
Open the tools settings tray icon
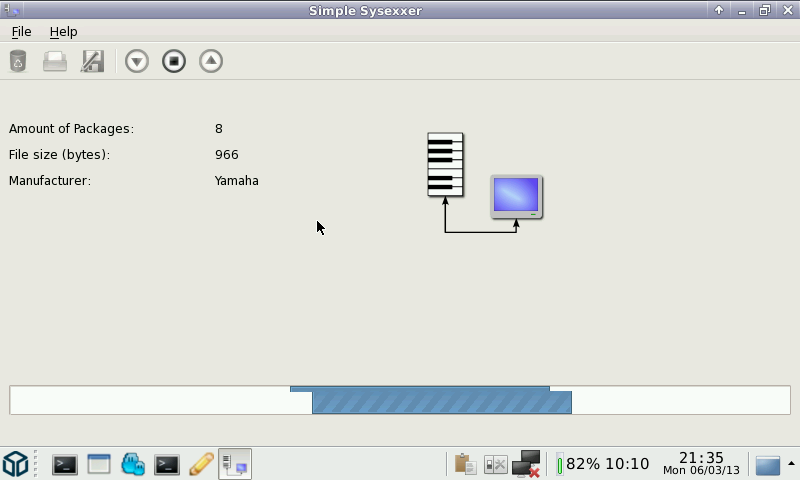495,465
